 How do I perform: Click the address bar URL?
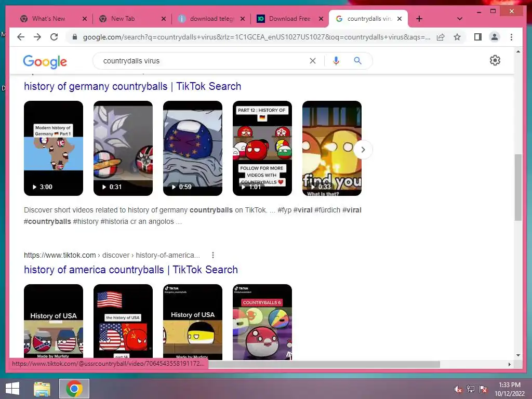click(x=257, y=37)
